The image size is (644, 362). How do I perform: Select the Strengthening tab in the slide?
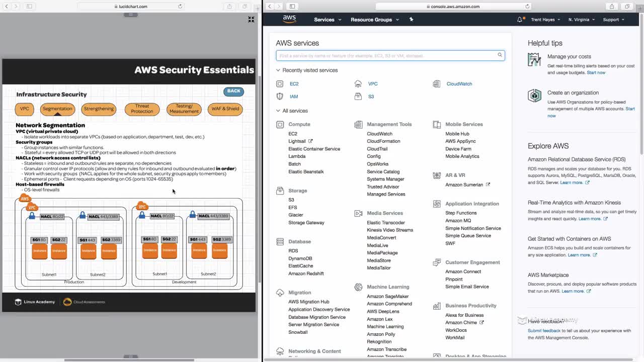coord(99,109)
